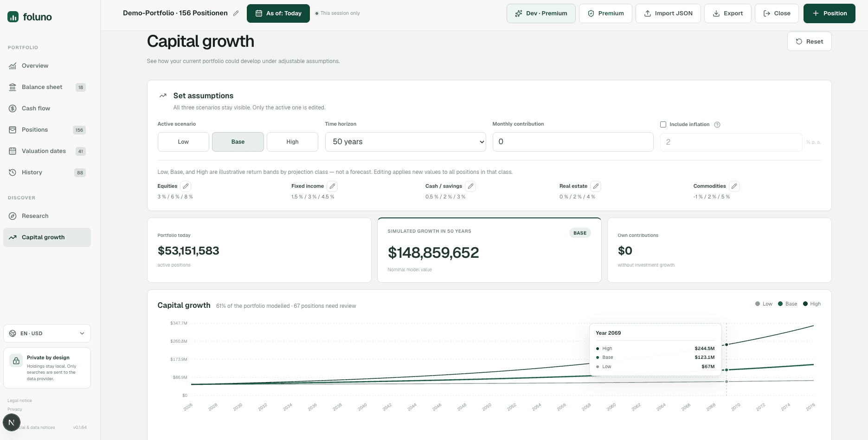
Task: Click the Private by design lock icon
Action: pos(16,361)
